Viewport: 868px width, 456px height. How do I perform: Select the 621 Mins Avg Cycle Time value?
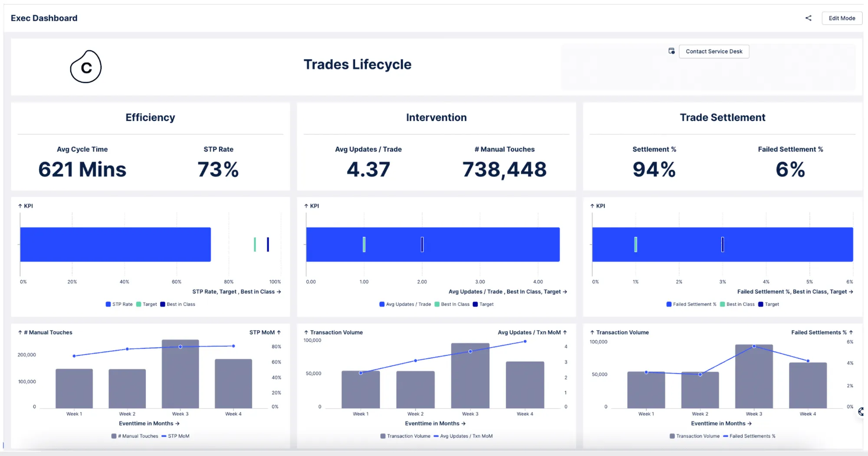pos(82,169)
